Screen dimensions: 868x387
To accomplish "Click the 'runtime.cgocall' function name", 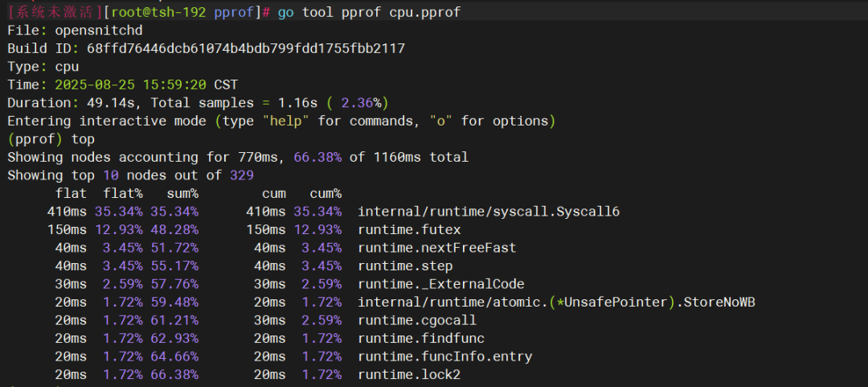I will [x=417, y=320].
